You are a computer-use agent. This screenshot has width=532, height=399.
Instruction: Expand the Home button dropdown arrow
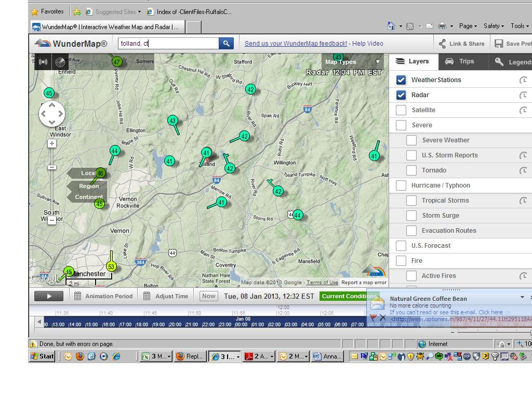(401, 26)
